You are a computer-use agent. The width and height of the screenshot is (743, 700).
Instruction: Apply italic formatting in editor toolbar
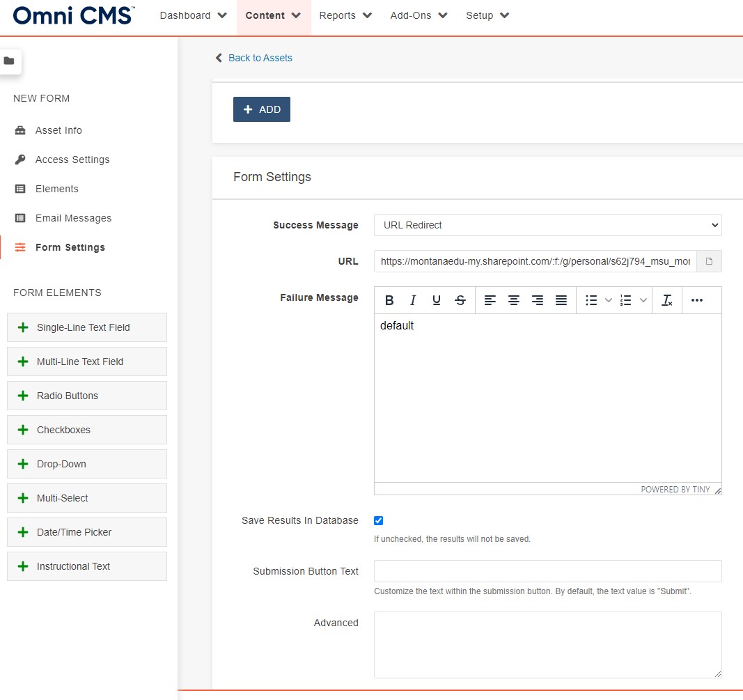click(x=413, y=300)
